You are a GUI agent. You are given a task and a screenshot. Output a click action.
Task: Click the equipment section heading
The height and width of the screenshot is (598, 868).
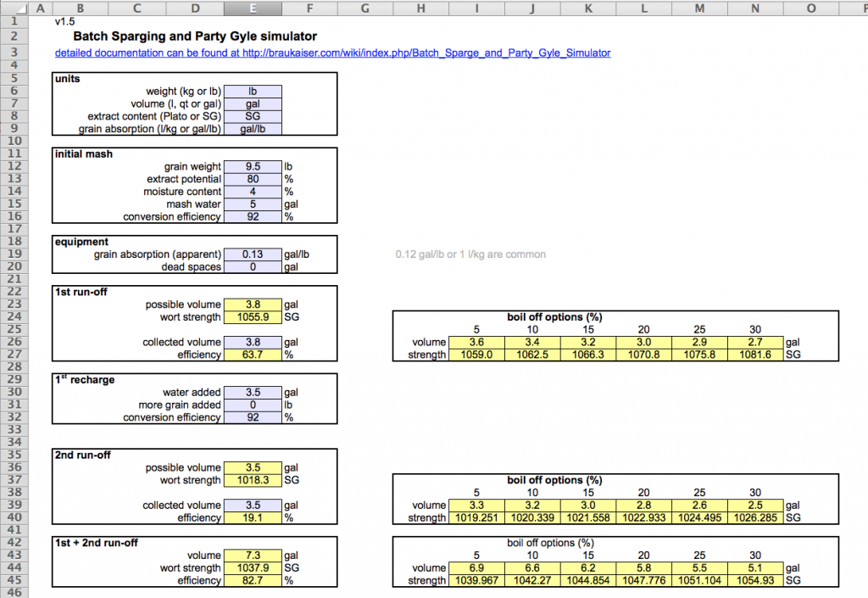[x=82, y=242]
